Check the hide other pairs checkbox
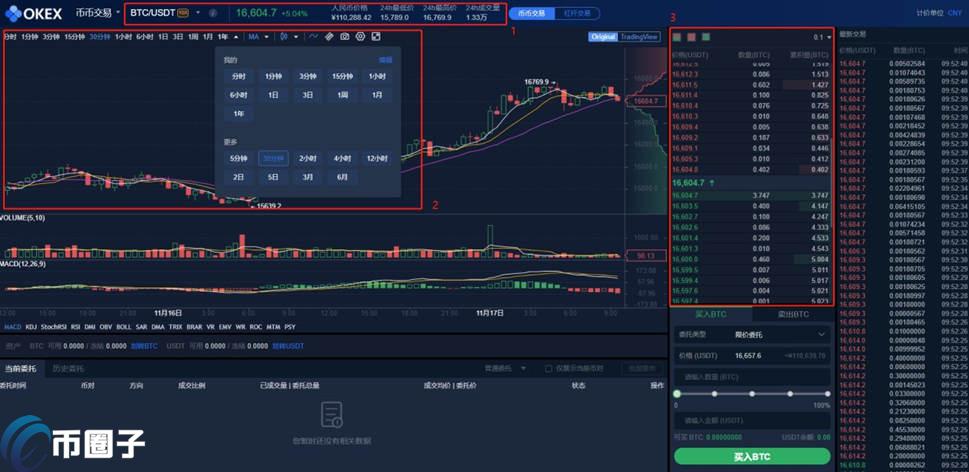This screenshot has width=969, height=472. point(548,369)
